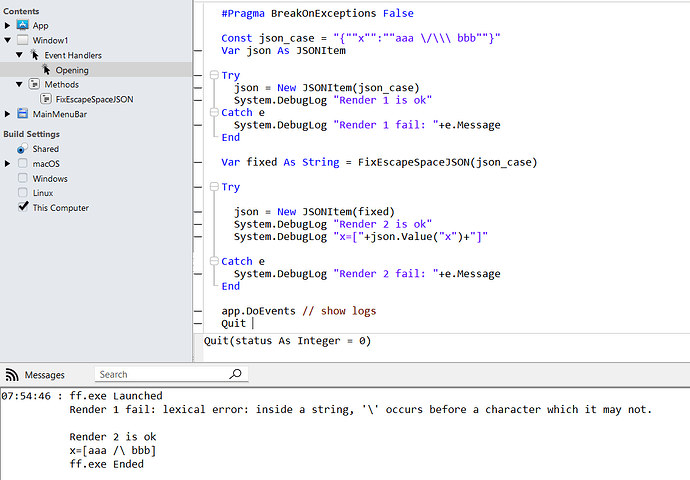690x480 pixels.
Task: Click the 'Render 2 is ok' log message
Action: pyautogui.click(x=113, y=436)
